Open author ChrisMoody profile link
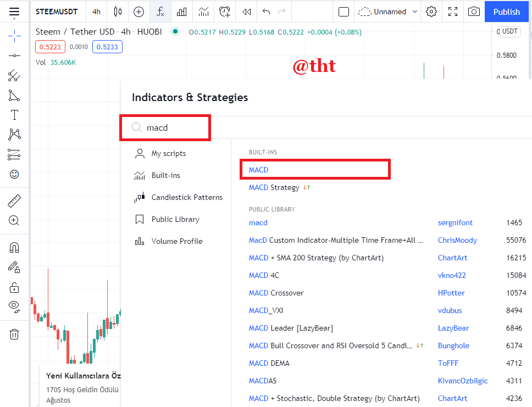The height and width of the screenshot is (407, 532). [x=457, y=241]
